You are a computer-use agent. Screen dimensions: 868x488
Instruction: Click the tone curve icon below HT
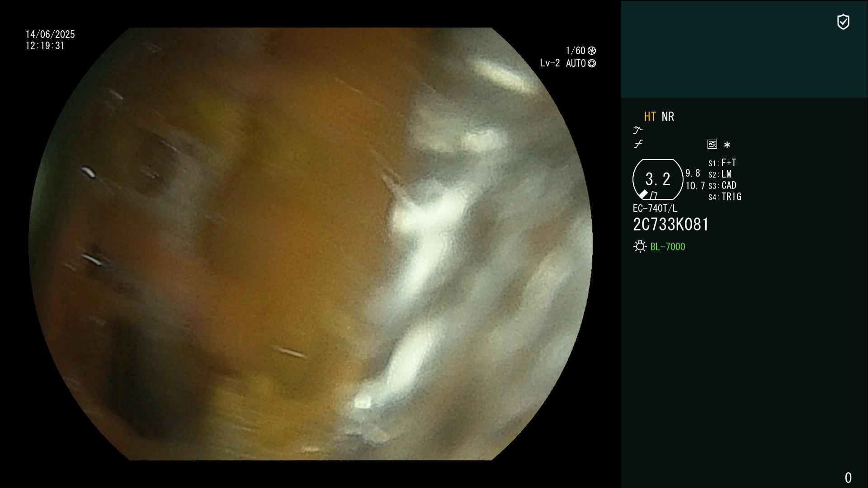point(638,144)
